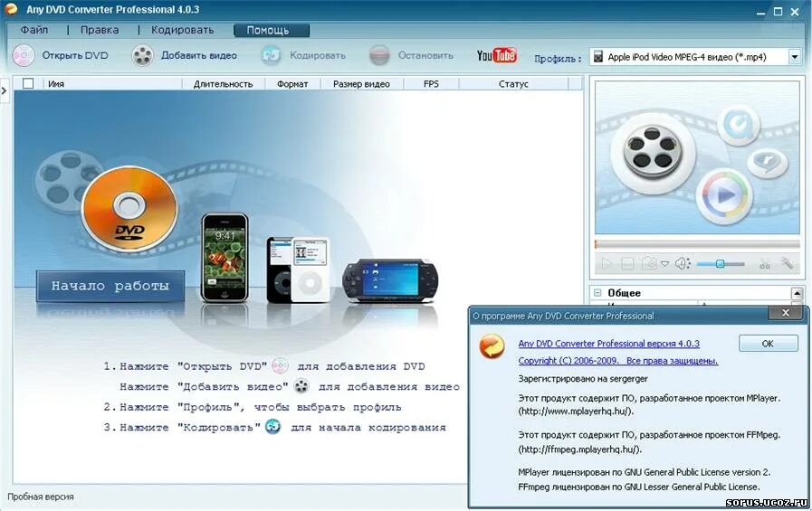This screenshot has height=511, width=812.
Task: Open the Кодировать menu
Action: tap(182, 30)
